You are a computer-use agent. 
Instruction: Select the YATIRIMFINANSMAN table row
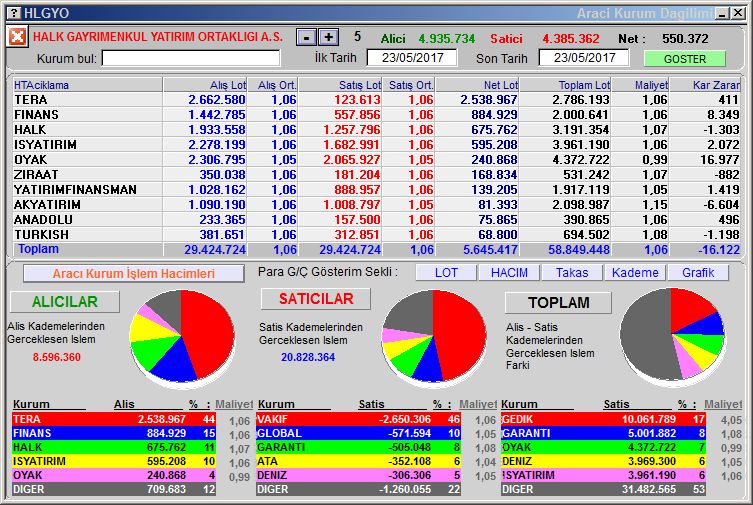376,190
